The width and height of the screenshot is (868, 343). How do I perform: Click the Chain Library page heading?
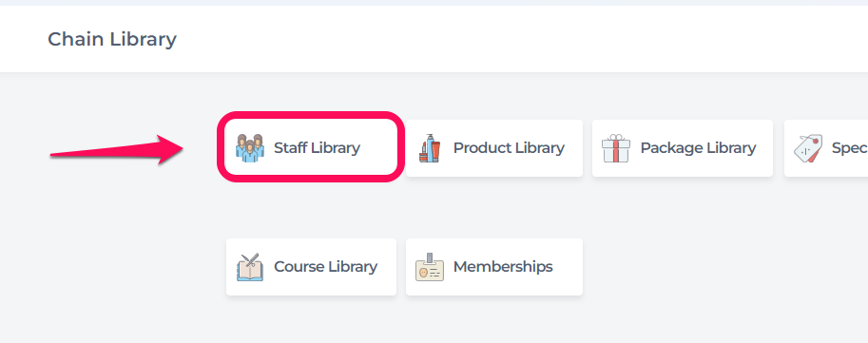point(112,39)
